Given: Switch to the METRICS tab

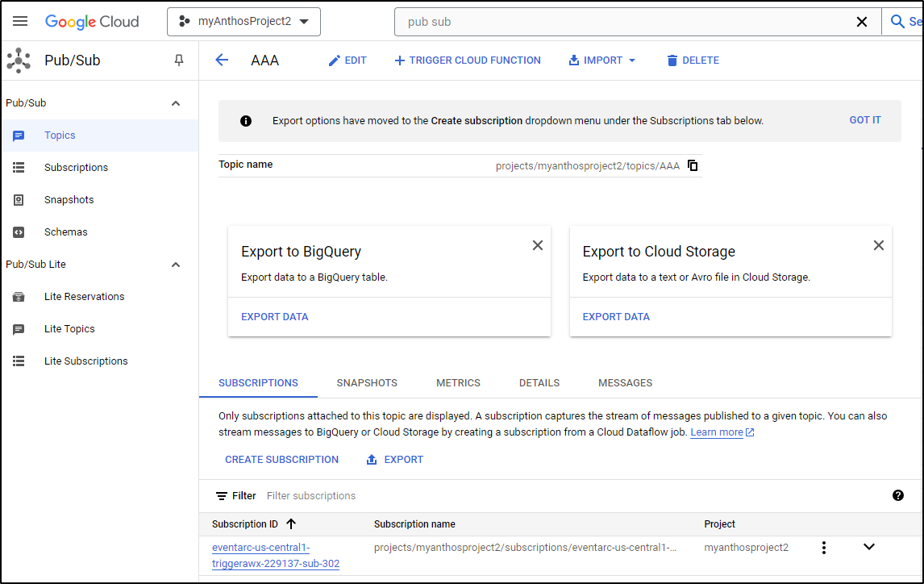Looking at the screenshot, I should click(458, 383).
